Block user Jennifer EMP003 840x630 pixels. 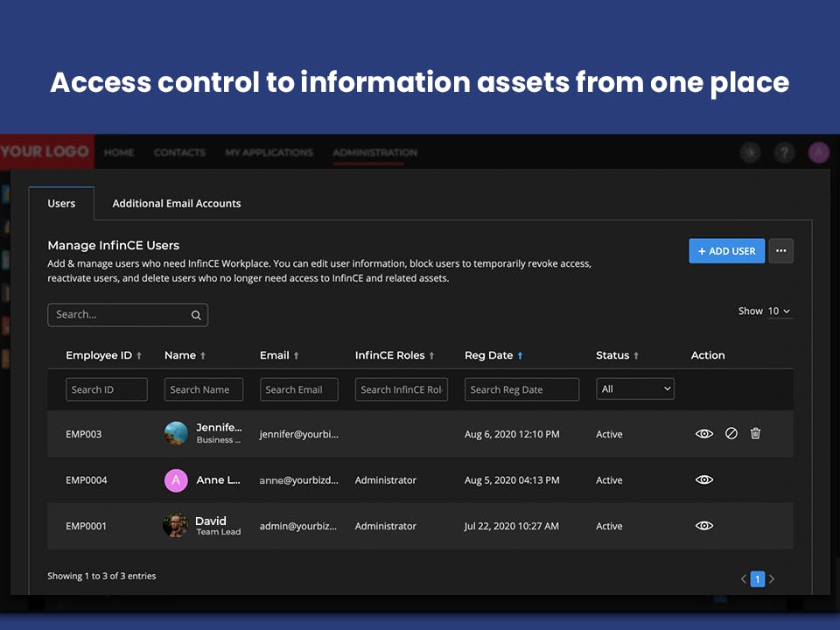point(731,433)
